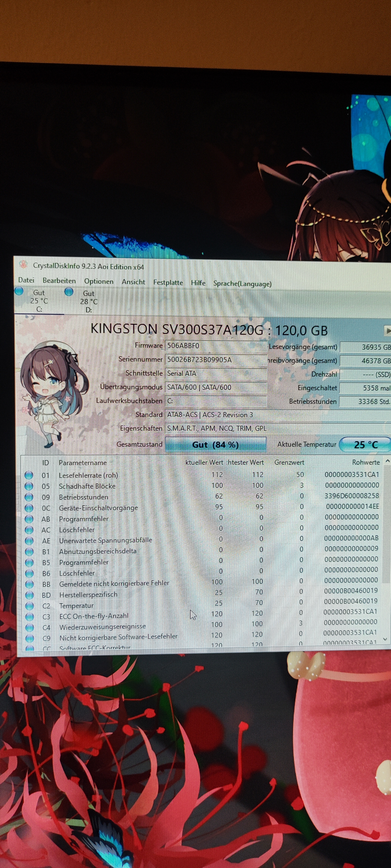Screen dimensions: 391x868
Task: Open the Sprache(Language) menu
Action: click(242, 284)
